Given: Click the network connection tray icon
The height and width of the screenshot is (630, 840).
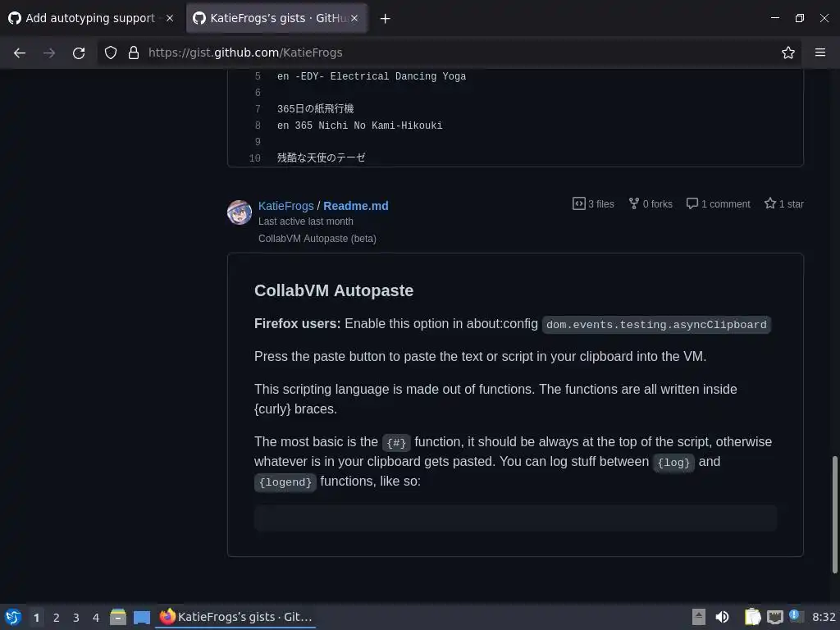Looking at the screenshot, I should tap(775, 617).
